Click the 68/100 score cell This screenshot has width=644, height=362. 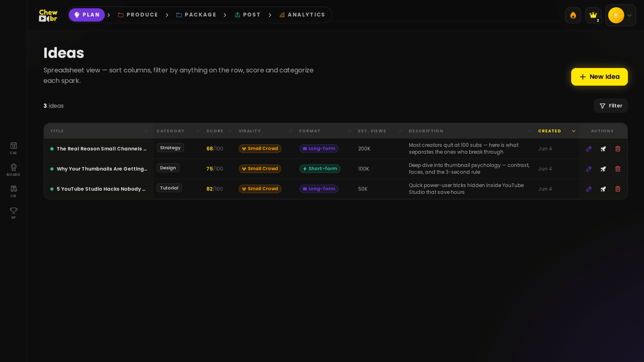(x=214, y=149)
